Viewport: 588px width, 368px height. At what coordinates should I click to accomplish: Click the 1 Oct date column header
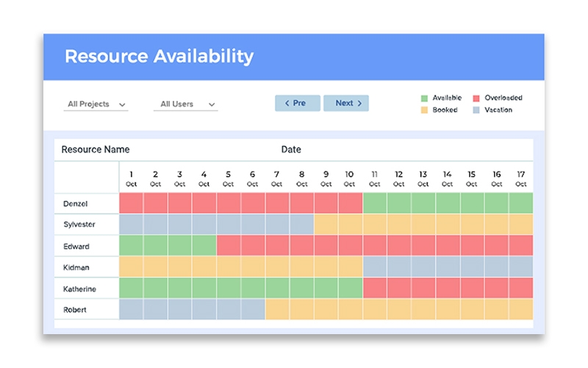(x=132, y=178)
